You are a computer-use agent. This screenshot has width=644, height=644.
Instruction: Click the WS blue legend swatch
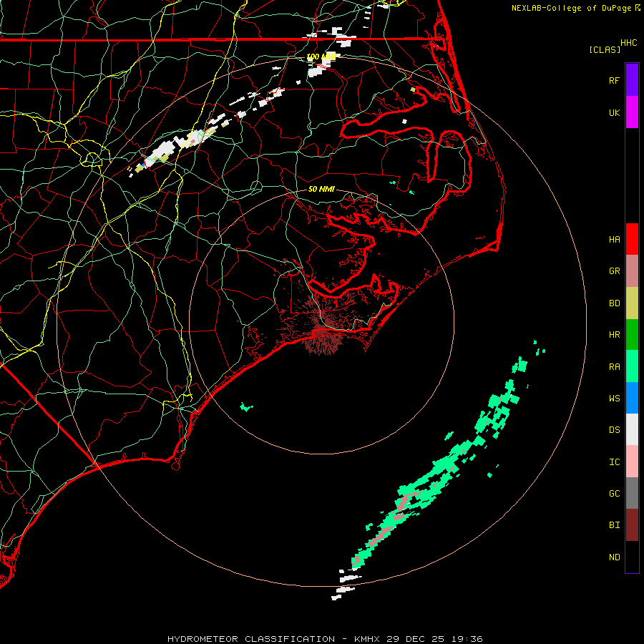pos(632,398)
